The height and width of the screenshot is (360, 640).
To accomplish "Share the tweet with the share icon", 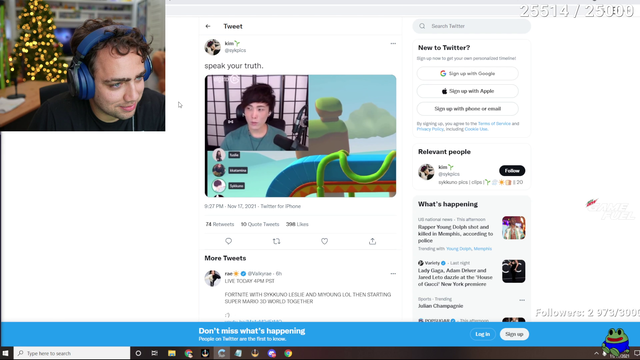I will tap(372, 241).
